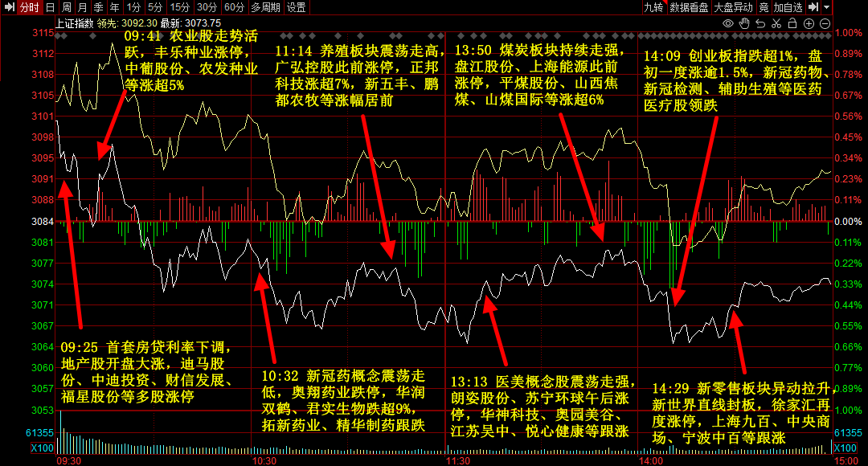This screenshot has width=868, height=466.
Task: Click the undo arrow icon
Action: coord(762,24)
